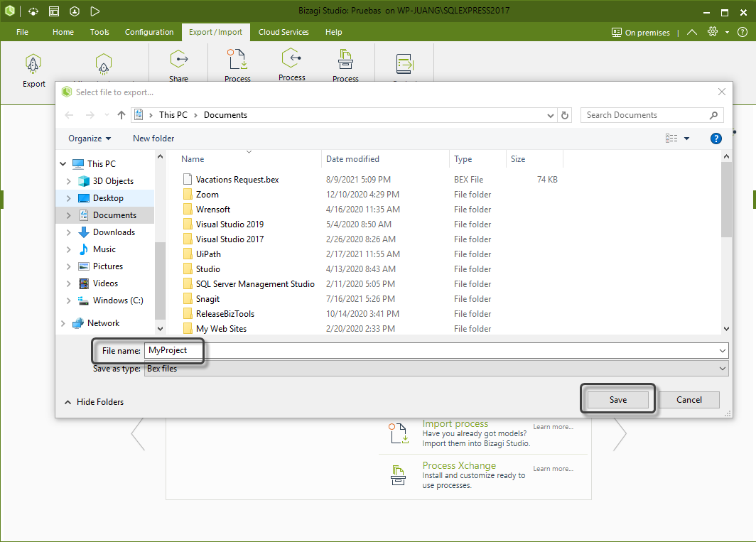Click the previous arrow on background carousel
The width and height of the screenshot is (756, 542).
pyautogui.click(x=138, y=434)
